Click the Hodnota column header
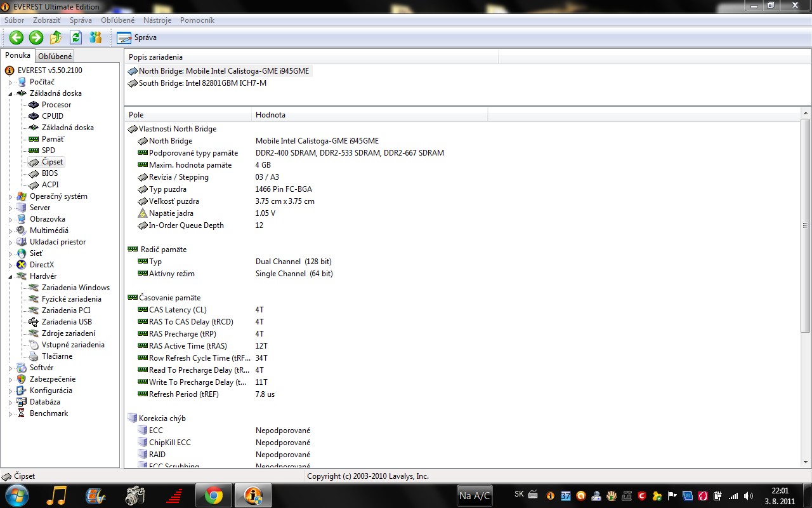This screenshot has height=508, width=812. click(x=369, y=115)
